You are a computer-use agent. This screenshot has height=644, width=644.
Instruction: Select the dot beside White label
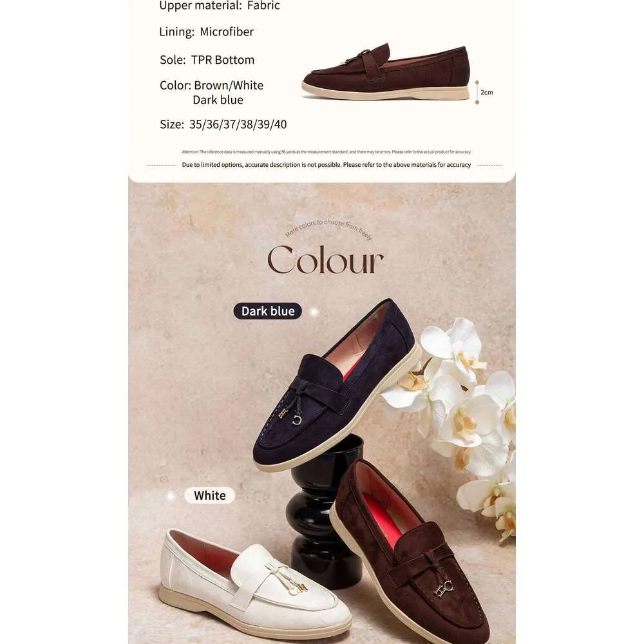(x=171, y=497)
